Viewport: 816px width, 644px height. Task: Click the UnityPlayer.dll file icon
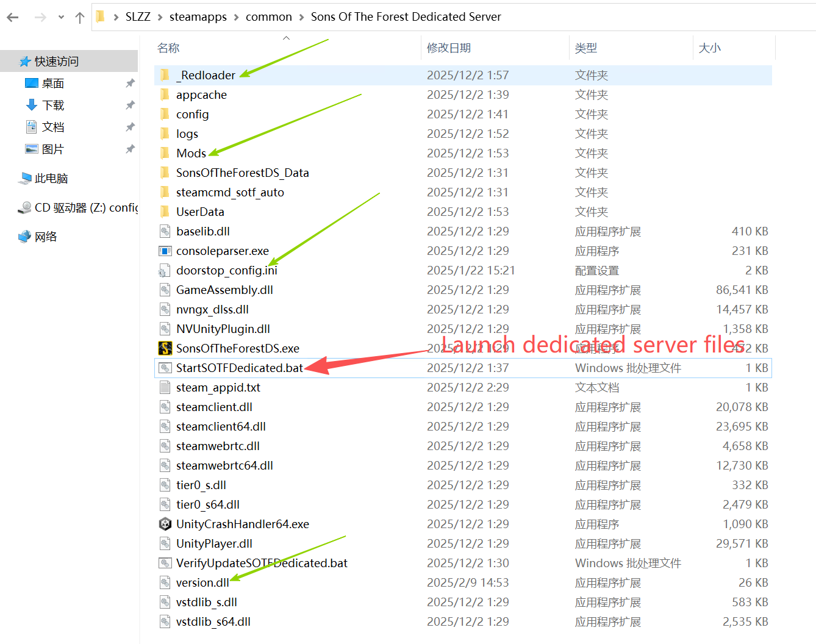(165, 543)
